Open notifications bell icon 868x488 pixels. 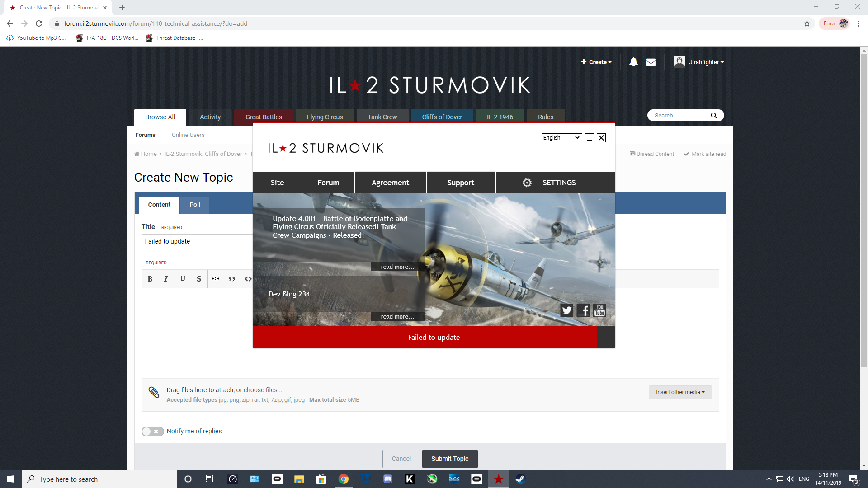click(x=633, y=62)
